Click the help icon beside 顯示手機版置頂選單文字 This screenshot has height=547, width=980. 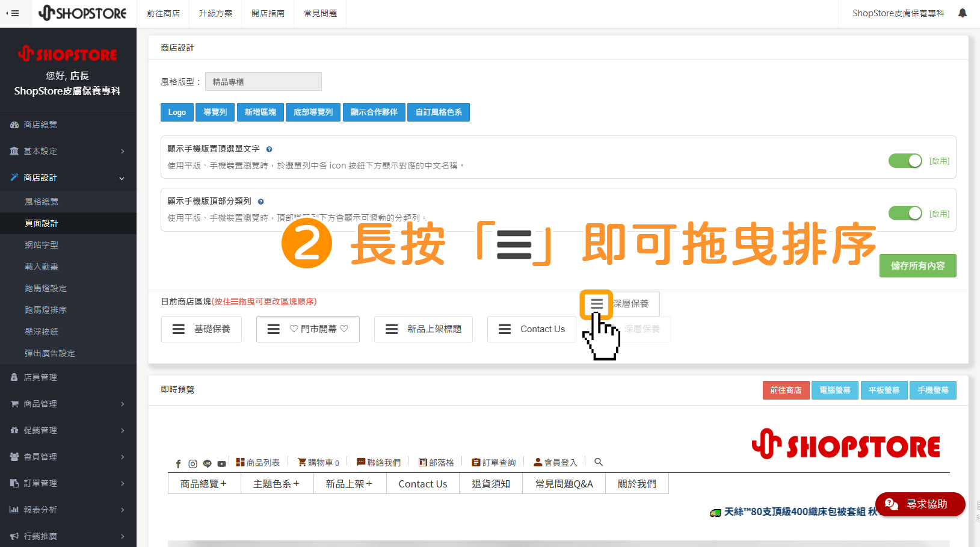269,149
